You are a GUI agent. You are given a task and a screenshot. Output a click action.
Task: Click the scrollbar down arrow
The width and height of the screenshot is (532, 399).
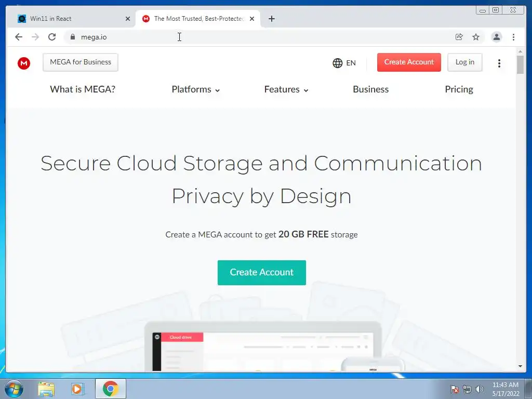tap(520, 366)
